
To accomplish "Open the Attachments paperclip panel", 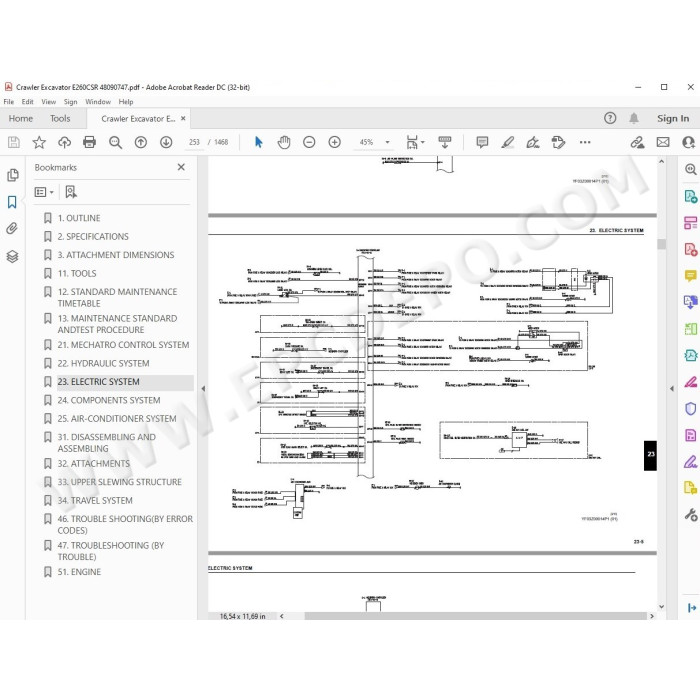I will pyautogui.click(x=12, y=229).
